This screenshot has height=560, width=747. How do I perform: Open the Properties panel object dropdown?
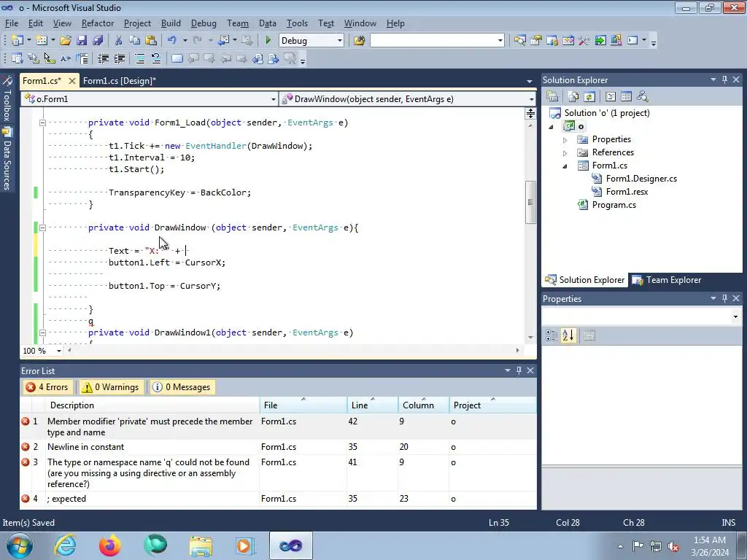tap(735, 316)
